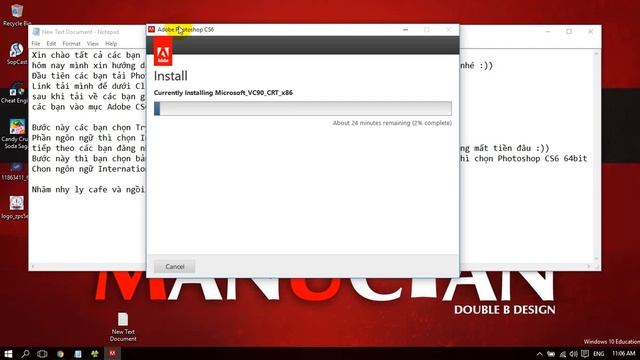The width and height of the screenshot is (640, 360).
Task: Click the Notepad title bar document icon
Action: (36, 31)
